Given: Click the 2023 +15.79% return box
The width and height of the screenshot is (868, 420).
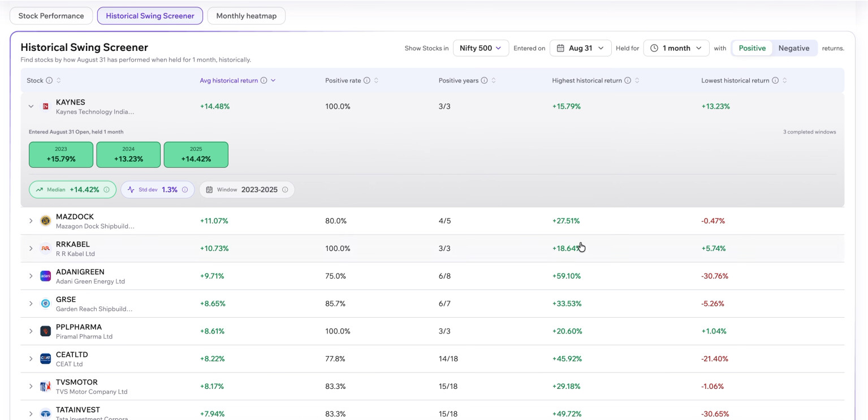Looking at the screenshot, I should coord(61,155).
